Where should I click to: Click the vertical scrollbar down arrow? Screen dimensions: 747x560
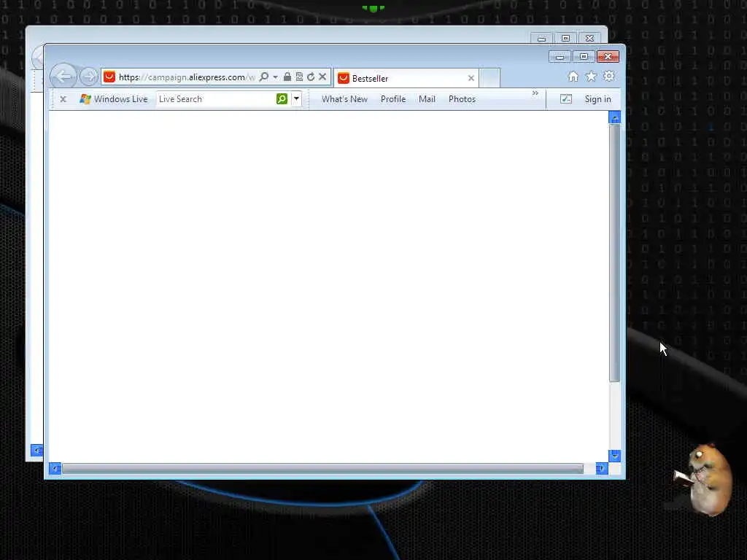(614, 456)
